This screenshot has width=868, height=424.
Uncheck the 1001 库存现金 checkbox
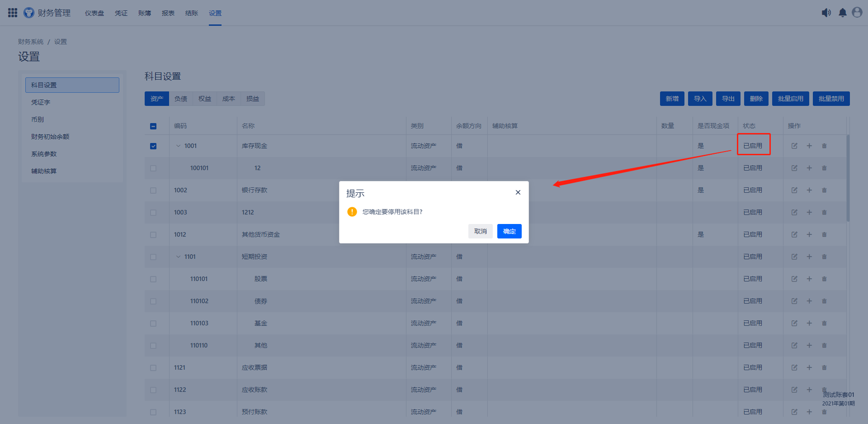point(153,146)
